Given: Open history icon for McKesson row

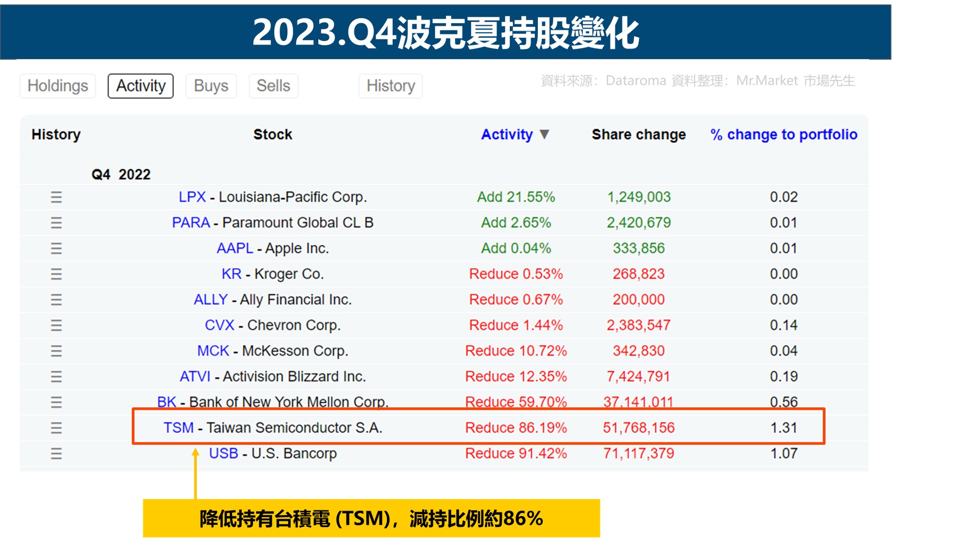Looking at the screenshot, I should [56, 351].
